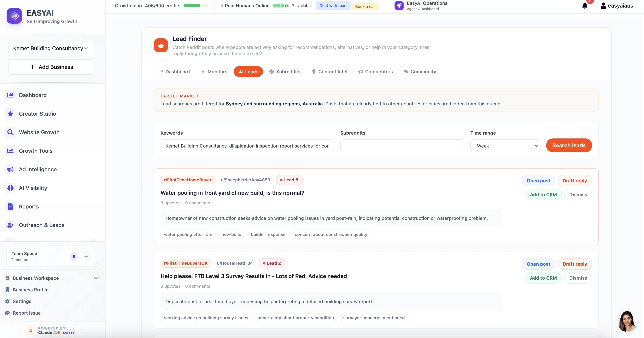
Task: Add the water pooling lead to CRM
Action: point(543,195)
